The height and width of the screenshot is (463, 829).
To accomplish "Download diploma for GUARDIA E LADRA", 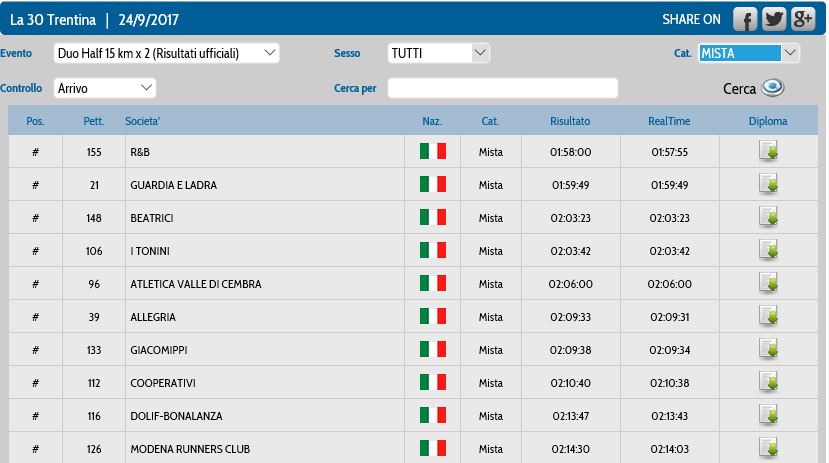I will (768, 184).
